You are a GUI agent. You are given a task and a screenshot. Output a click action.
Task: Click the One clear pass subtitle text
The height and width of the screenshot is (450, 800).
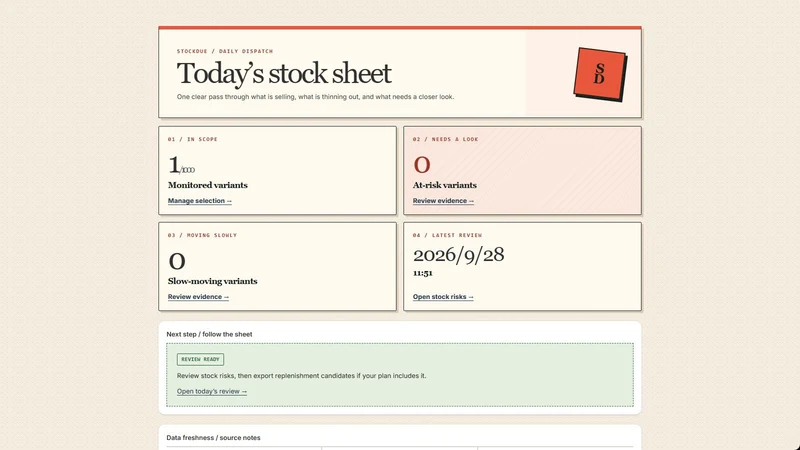pyautogui.click(x=315, y=97)
